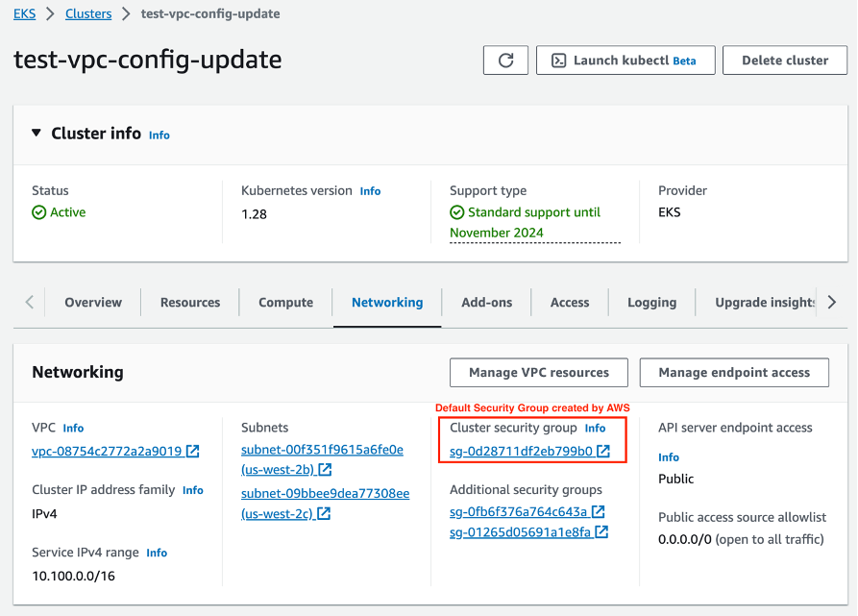The height and width of the screenshot is (616, 858).
Task: Open Info beside Cluster security group
Action: [x=595, y=428]
